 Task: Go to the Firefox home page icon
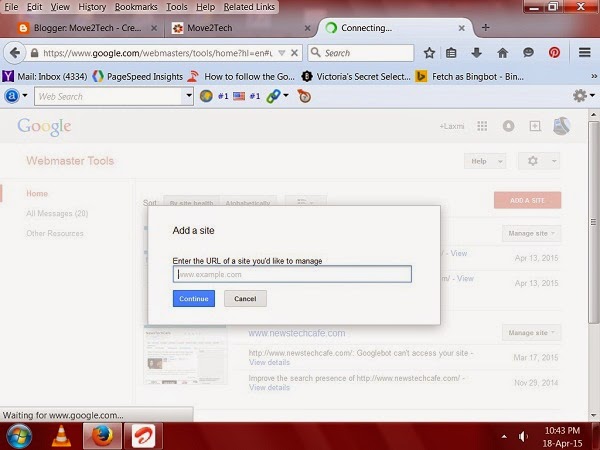[x=502, y=53]
